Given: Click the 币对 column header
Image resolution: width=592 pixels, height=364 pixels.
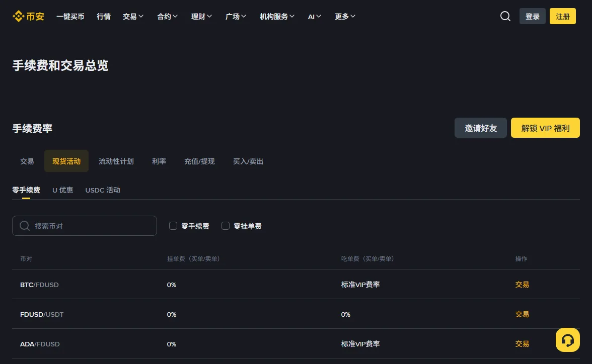Looking at the screenshot, I should 26,259.
